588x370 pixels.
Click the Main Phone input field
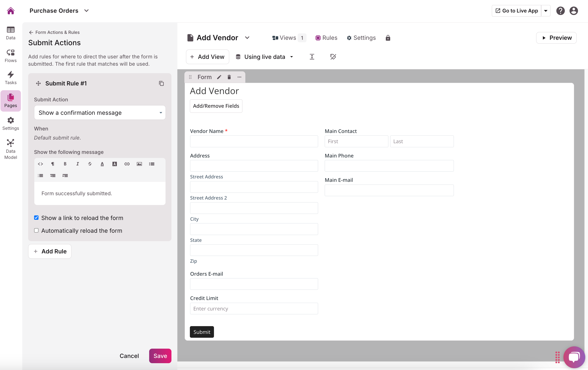pos(389,166)
